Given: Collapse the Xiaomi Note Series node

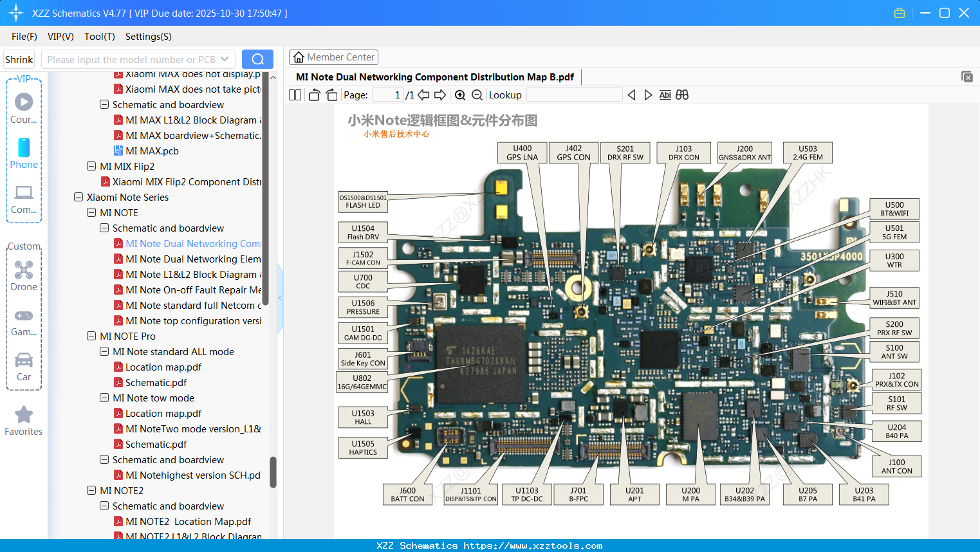Looking at the screenshot, I should click(x=78, y=197).
